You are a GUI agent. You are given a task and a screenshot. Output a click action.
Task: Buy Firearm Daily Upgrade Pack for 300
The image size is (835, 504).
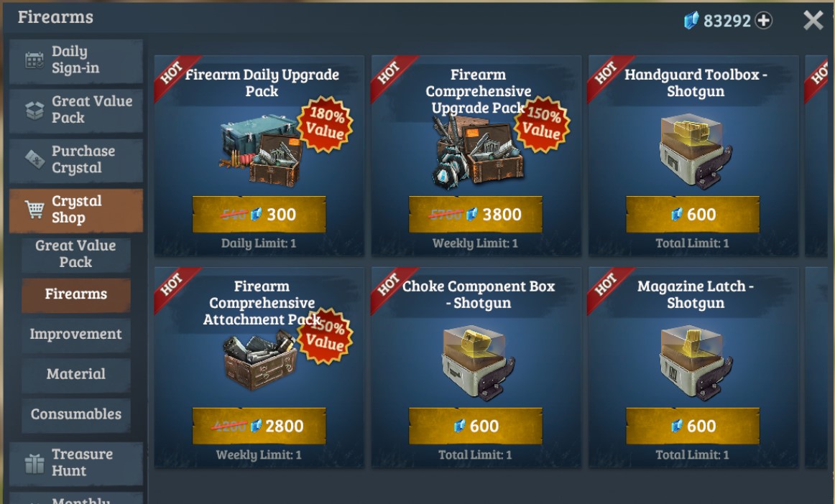(259, 214)
